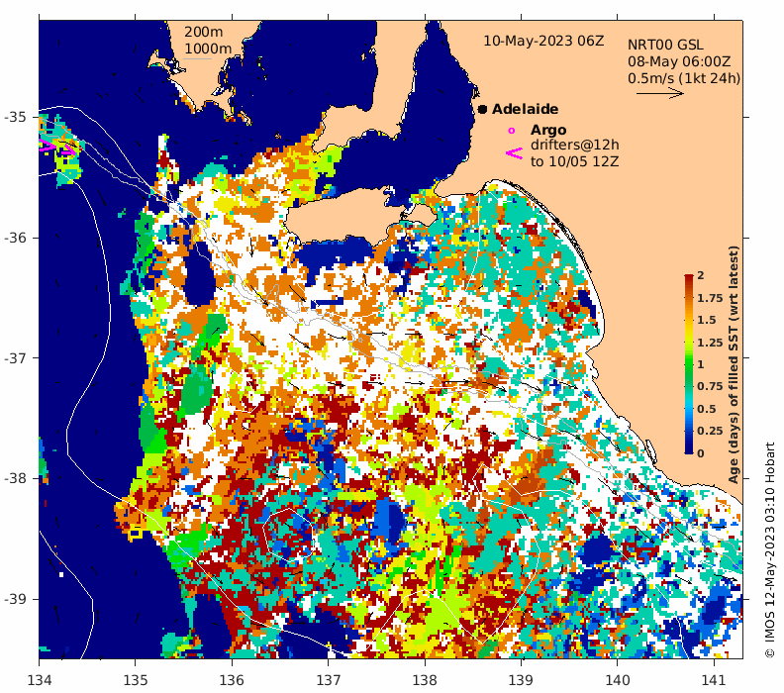
Task: Click the 1000m depth contour label
Action: click(x=208, y=49)
